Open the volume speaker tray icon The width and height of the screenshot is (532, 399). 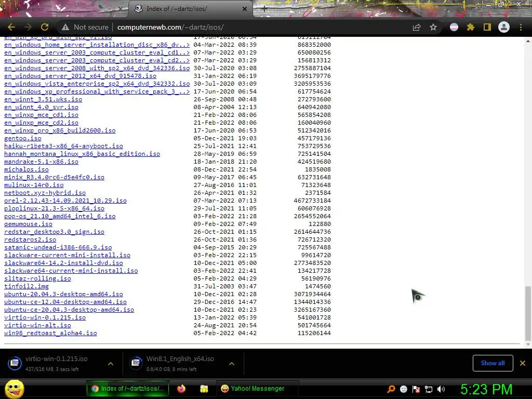click(441, 389)
